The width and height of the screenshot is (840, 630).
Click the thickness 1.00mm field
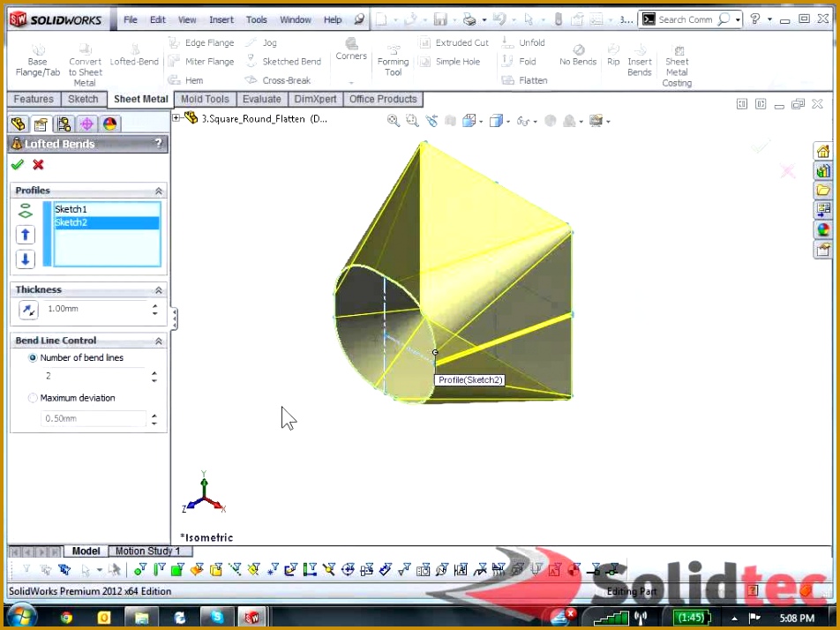click(94, 309)
